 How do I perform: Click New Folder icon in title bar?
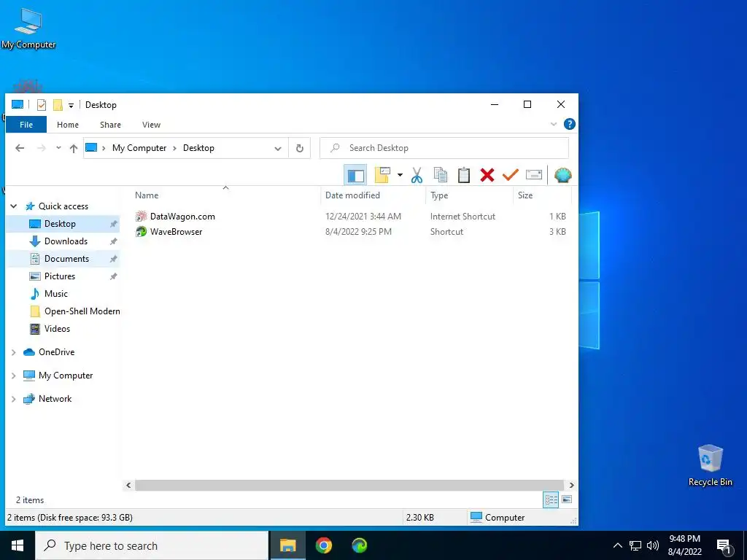pyautogui.click(x=58, y=105)
